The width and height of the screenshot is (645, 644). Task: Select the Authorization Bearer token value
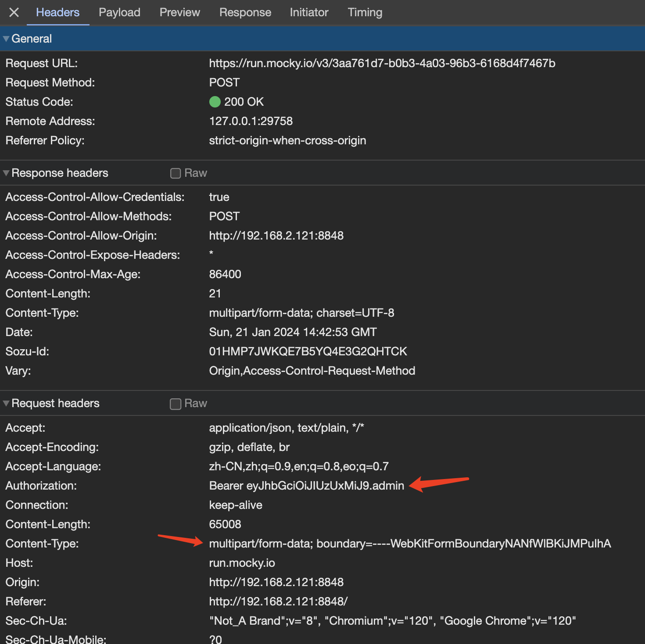(x=306, y=486)
